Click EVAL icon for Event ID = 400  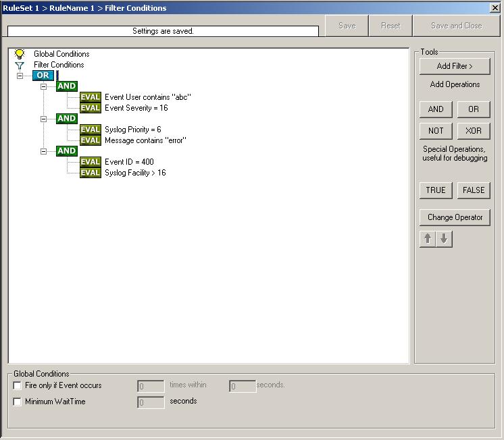(91, 162)
